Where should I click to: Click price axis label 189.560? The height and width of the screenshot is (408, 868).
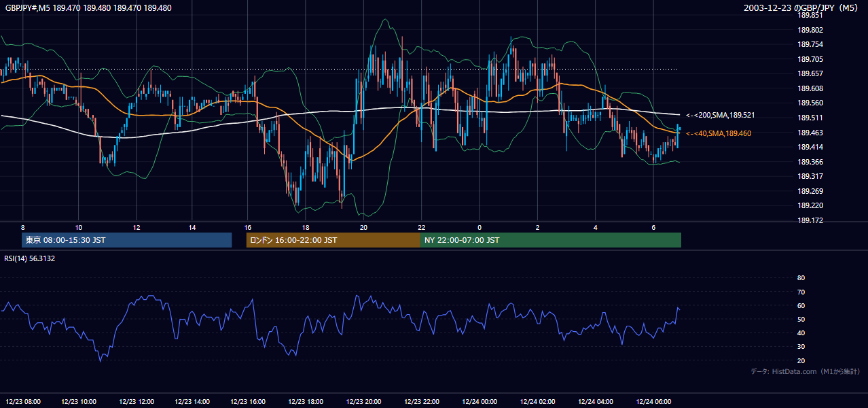pos(810,103)
